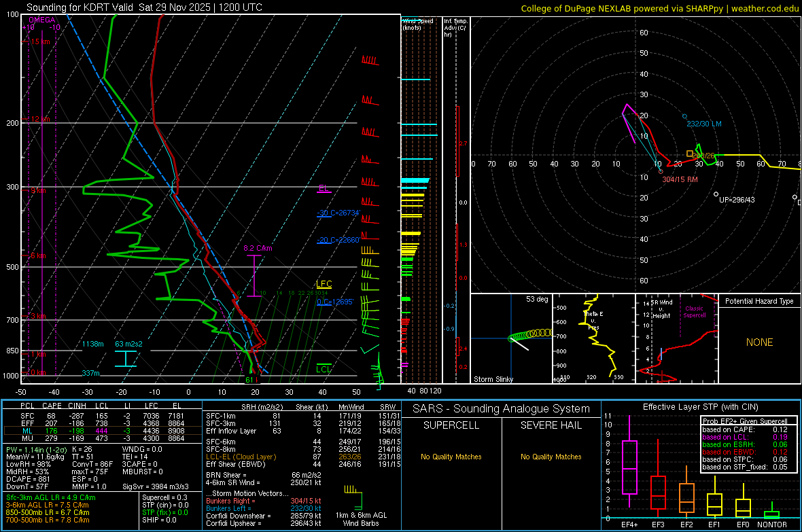Viewport: 802px width, 532px height.
Task: Click the 'SFC' parcel row label
Action: (x=27, y=416)
